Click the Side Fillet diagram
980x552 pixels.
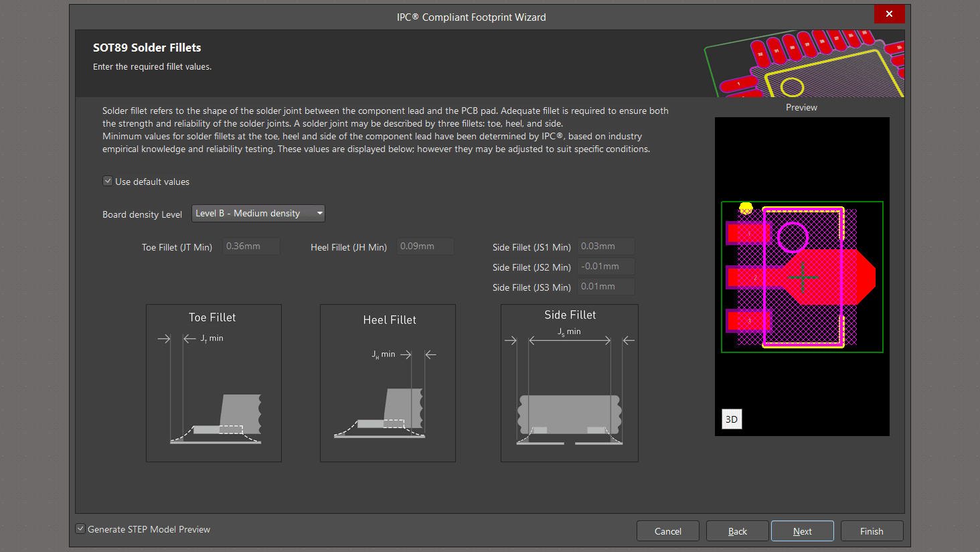tap(569, 383)
